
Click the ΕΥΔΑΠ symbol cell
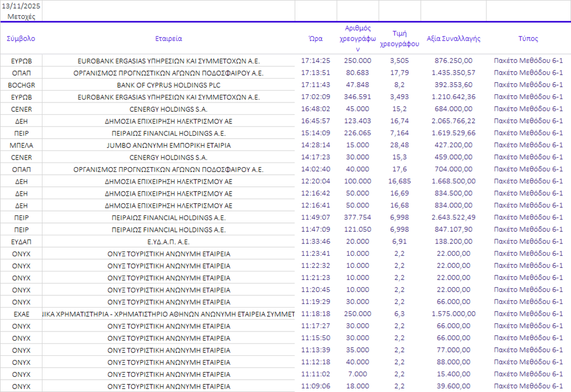point(21,242)
